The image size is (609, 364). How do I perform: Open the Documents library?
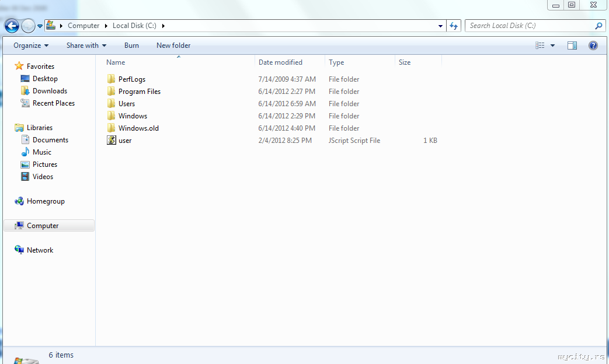click(50, 140)
